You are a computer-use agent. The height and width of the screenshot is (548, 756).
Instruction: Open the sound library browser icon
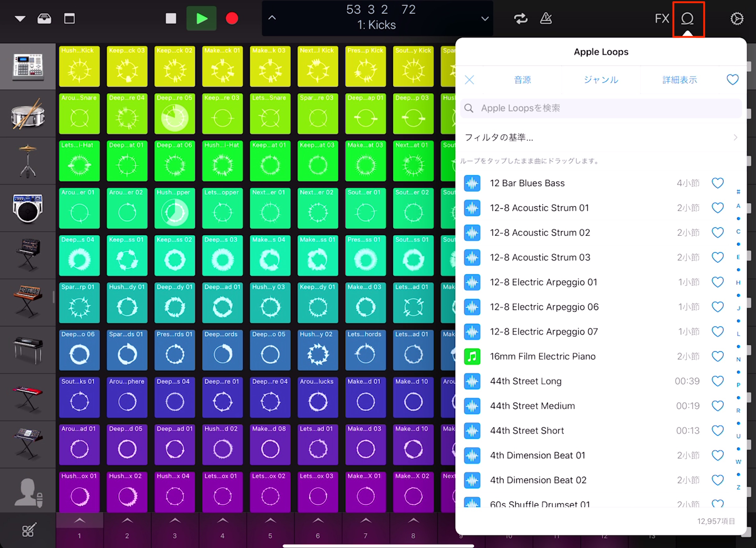[44, 19]
